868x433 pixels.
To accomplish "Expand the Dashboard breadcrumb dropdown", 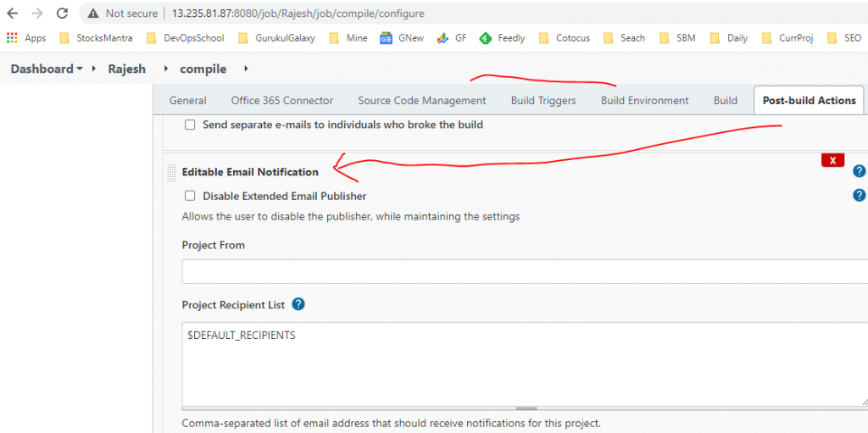I will pos(80,69).
